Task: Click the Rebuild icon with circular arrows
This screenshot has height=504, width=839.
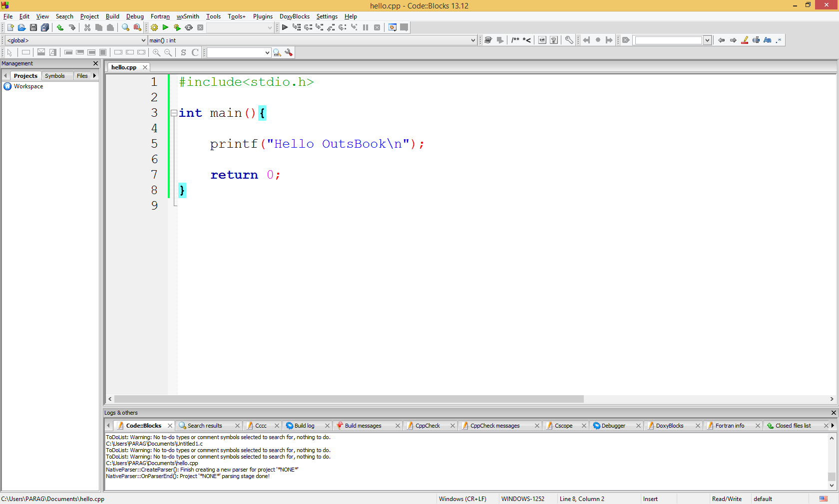Action: (189, 27)
